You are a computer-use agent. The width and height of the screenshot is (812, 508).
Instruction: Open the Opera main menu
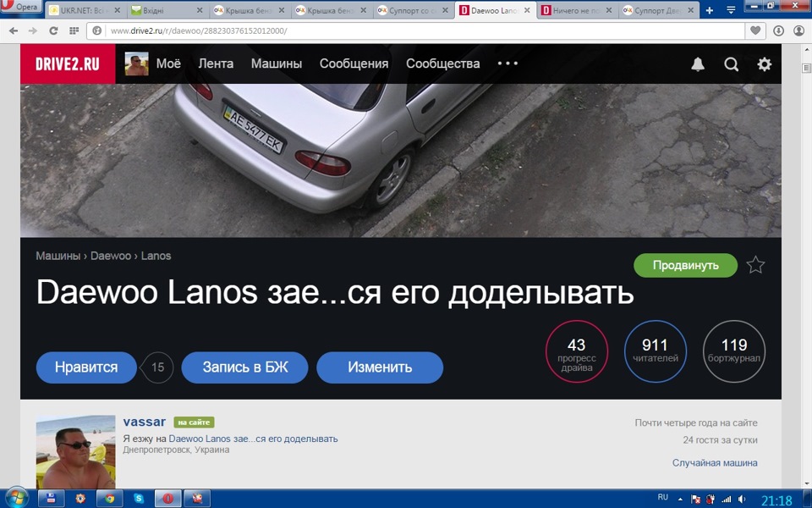20,7
